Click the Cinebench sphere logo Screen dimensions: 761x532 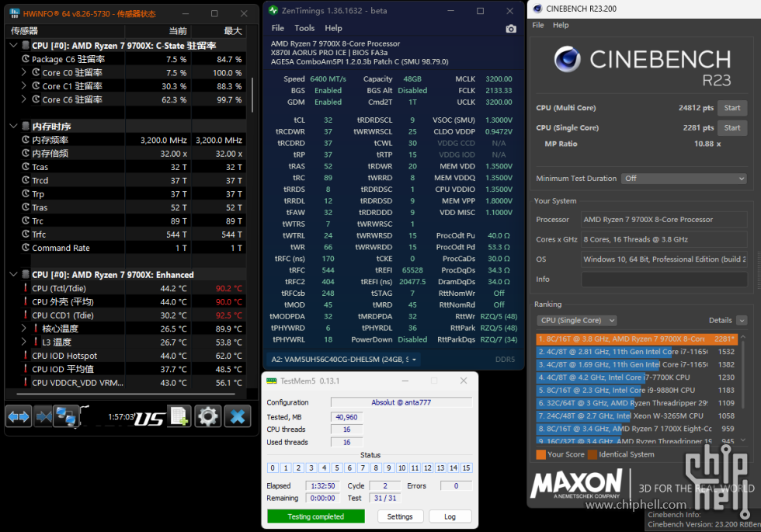[567, 59]
